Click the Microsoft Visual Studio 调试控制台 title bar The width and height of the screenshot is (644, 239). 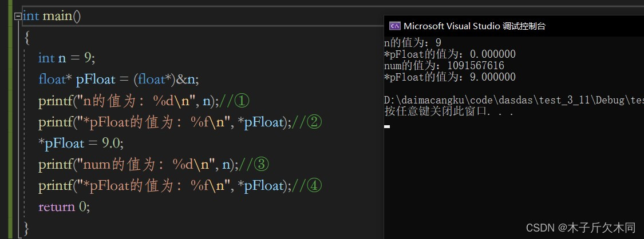point(475,26)
